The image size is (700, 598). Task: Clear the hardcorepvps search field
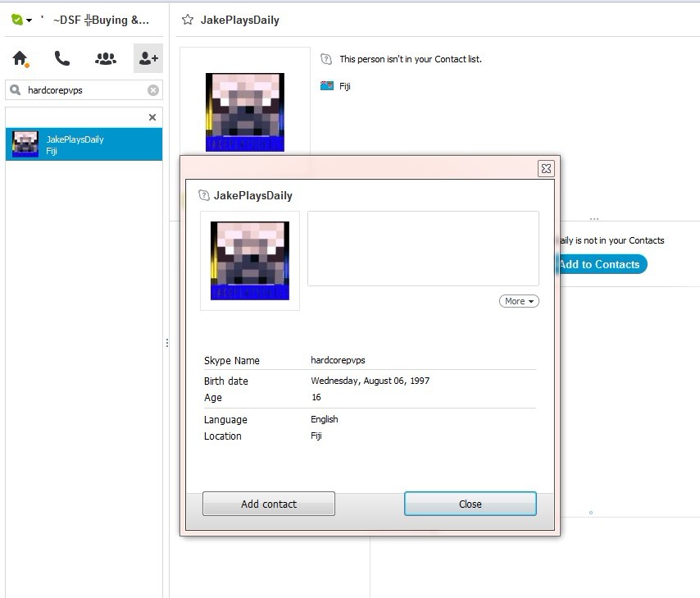pos(153,90)
